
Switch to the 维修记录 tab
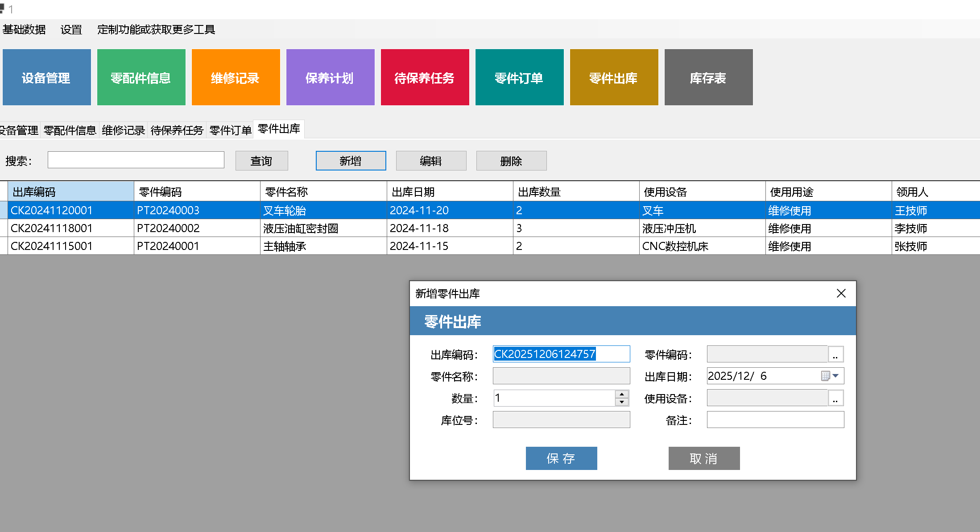123,130
